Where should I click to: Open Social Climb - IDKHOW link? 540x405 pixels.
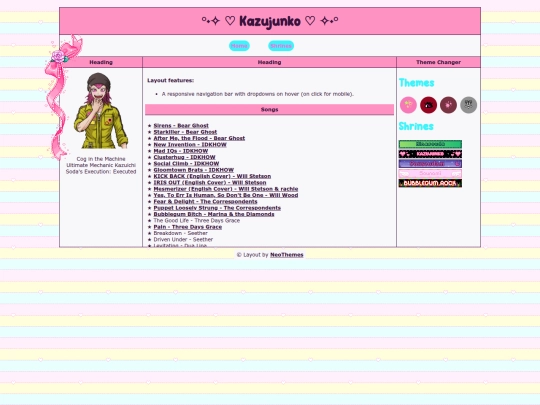(186, 164)
